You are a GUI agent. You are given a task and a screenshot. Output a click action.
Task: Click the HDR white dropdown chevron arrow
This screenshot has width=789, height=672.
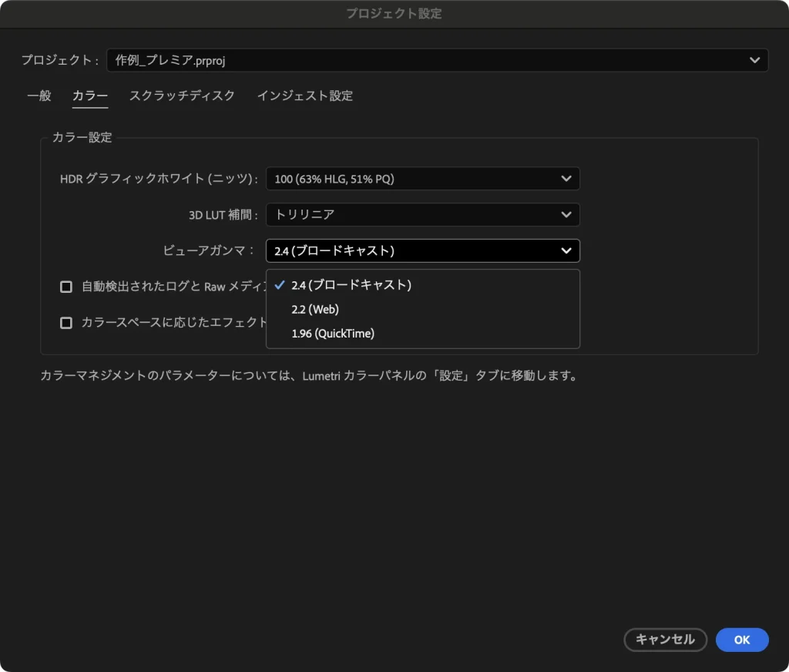point(566,179)
